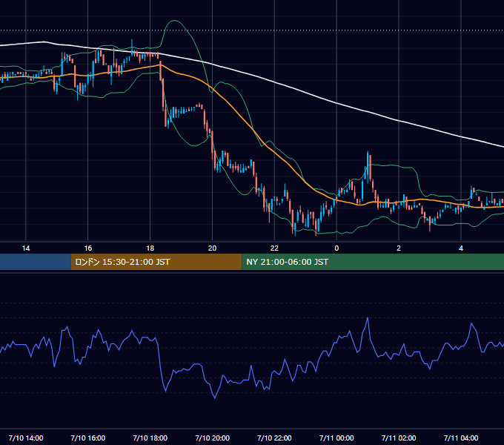Click the blue session bar before London
Image resolution: width=504 pixels, height=445 pixels.
click(36, 262)
